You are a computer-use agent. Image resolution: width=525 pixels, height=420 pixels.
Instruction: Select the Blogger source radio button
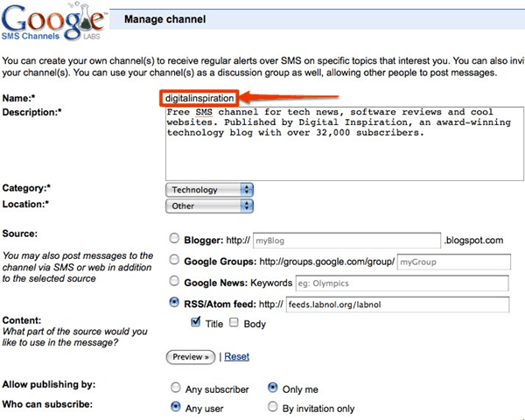[x=174, y=239]
